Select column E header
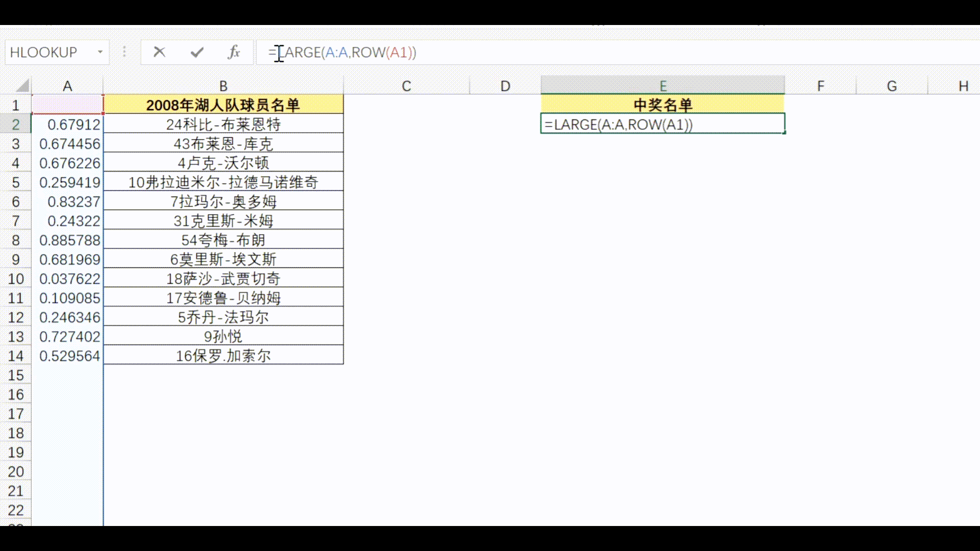 [x=663, y=86]
